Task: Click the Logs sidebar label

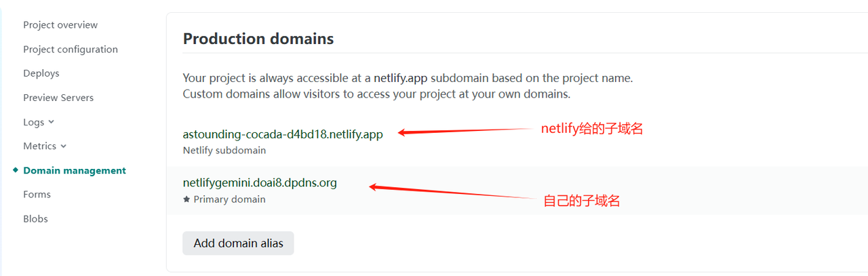Action: coord(33,122)
